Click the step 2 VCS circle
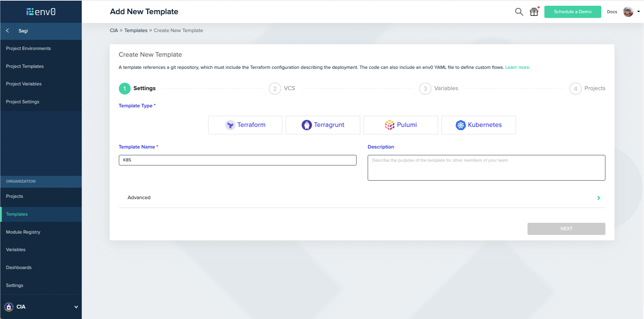 (275, 88)
